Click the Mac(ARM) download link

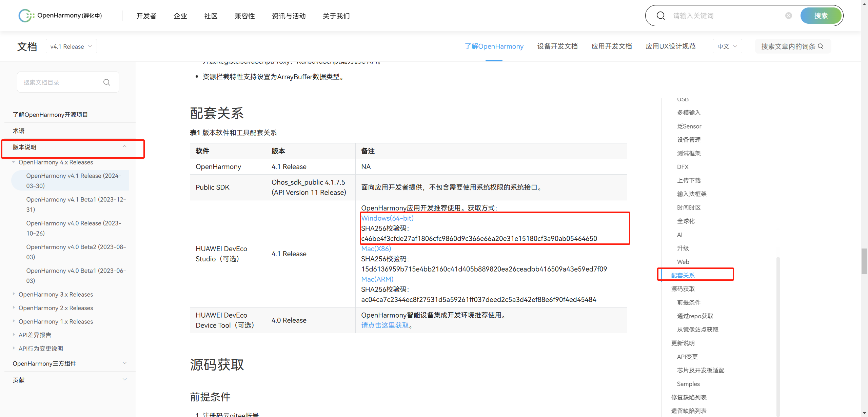pyautogui.click(x=377, y=279)
